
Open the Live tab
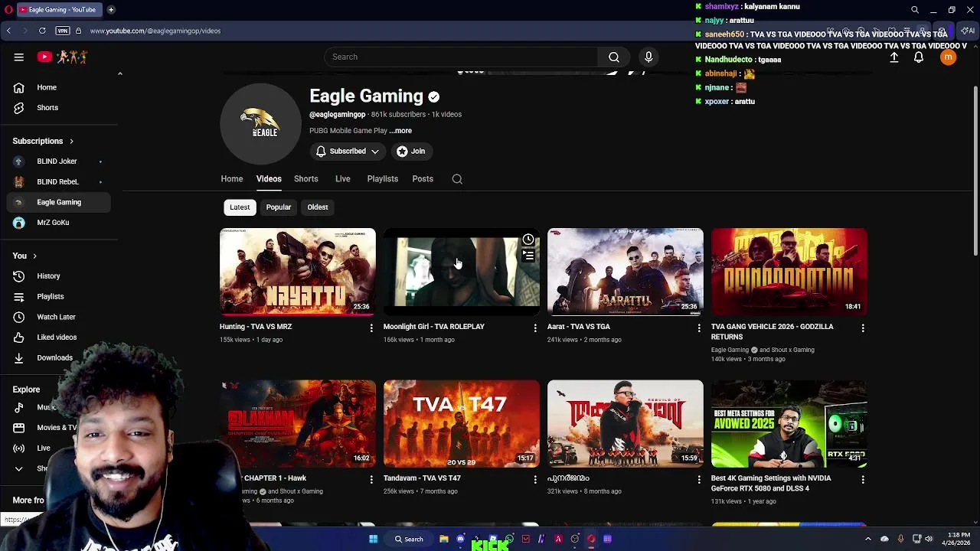point(343,179)
